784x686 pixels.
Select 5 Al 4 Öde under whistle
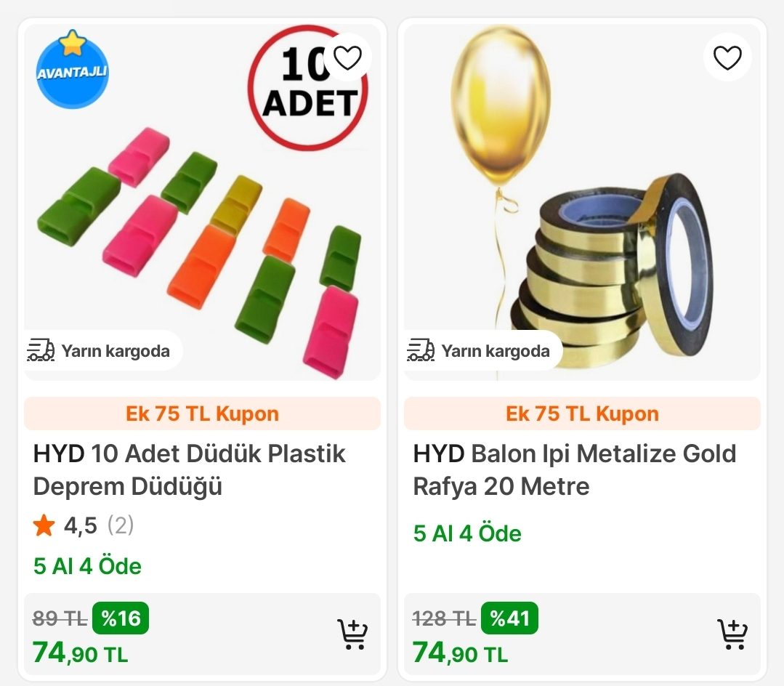(87, 566)
